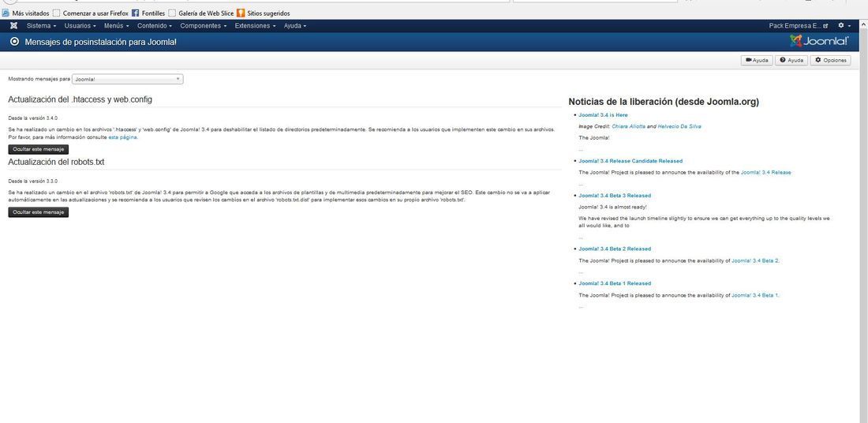Viewport: 868px width, 423px height.
Task: Open 'Joomla! 3.4 Release Candidate Released' link
Action: coord(630,161)
